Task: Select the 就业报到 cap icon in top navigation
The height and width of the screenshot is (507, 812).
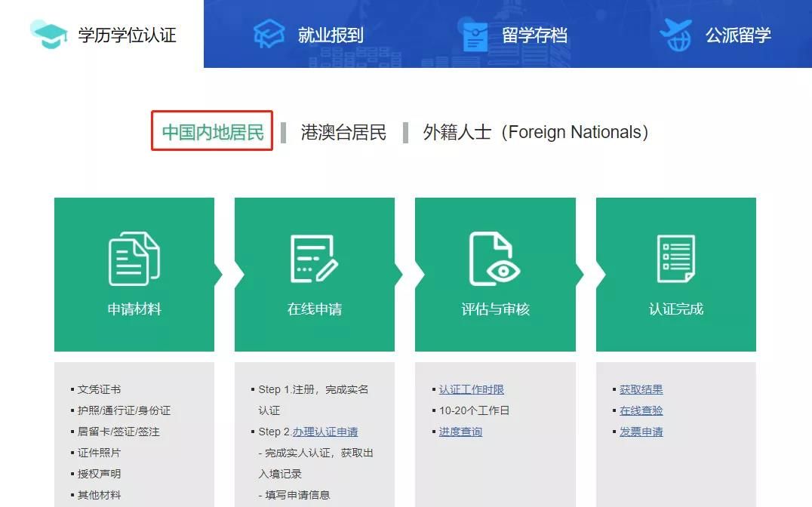Action: tap(268, 33)
